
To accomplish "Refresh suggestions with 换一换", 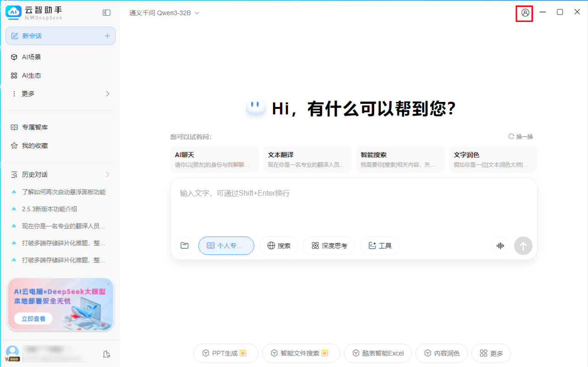I will pos(521,137).
